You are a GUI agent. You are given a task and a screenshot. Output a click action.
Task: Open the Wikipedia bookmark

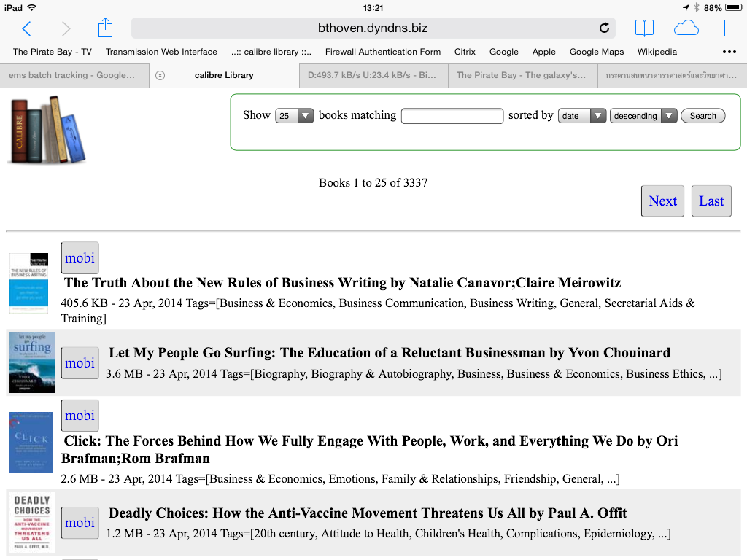click(x=657, y=52)
